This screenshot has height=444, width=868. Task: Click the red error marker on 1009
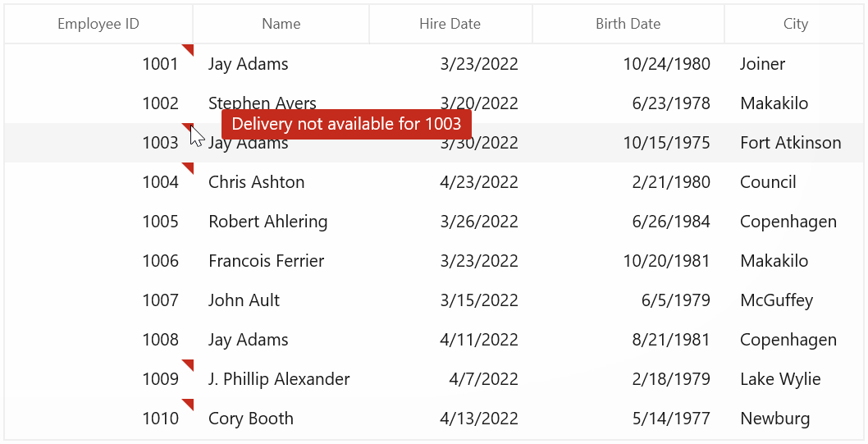point(189,364)
